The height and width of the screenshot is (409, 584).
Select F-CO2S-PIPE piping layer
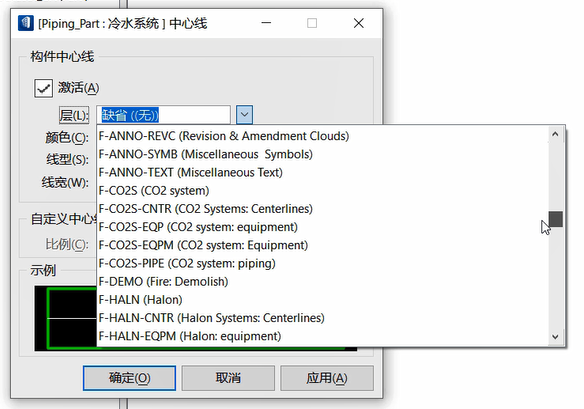(x=323, y=263)
